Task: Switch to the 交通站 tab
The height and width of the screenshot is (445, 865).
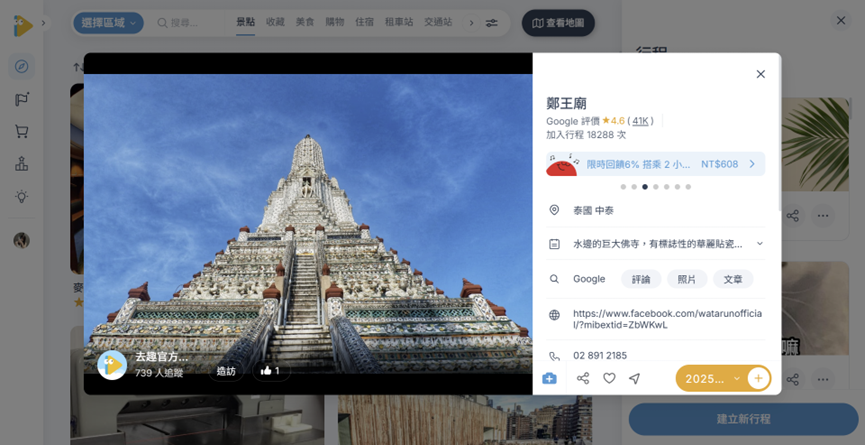Action: click(x=438, y=22)
